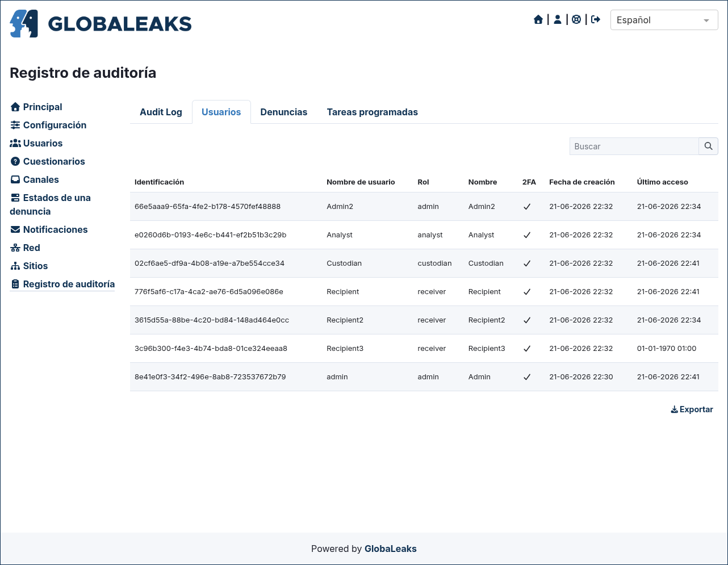Open user preferences person icon in header

click(558, 20)
